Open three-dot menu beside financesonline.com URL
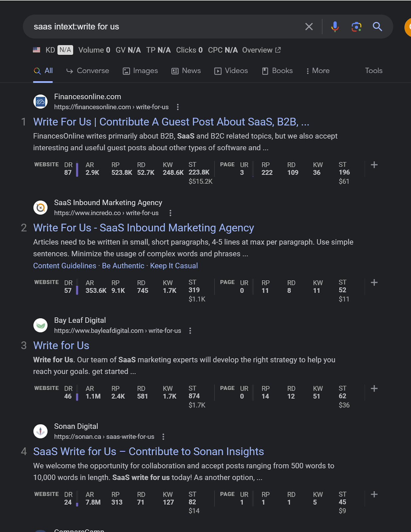411x532 pixels. (x=178, y=107)
